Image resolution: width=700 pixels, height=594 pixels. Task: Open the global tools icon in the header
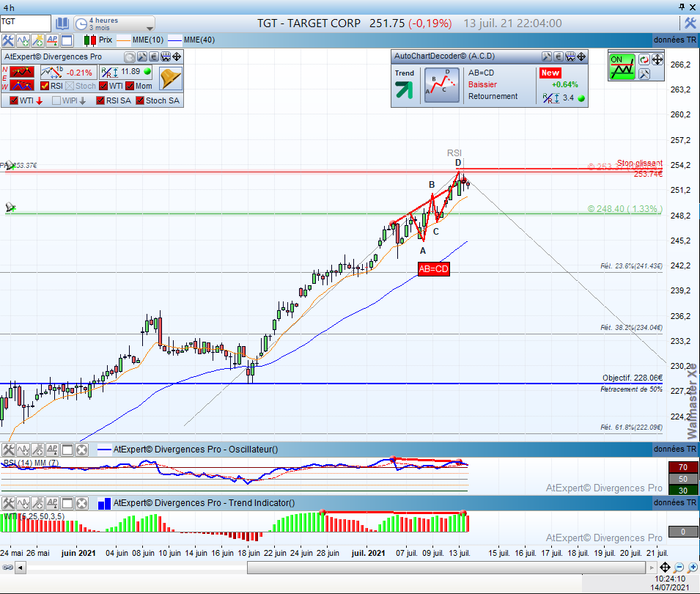tap(690, 23)
